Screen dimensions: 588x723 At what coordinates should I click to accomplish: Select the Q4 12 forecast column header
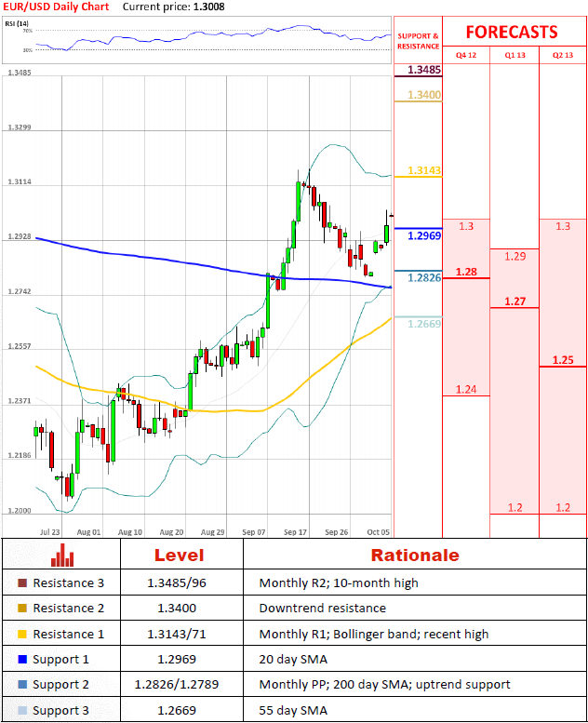click(x=465, y=55)
